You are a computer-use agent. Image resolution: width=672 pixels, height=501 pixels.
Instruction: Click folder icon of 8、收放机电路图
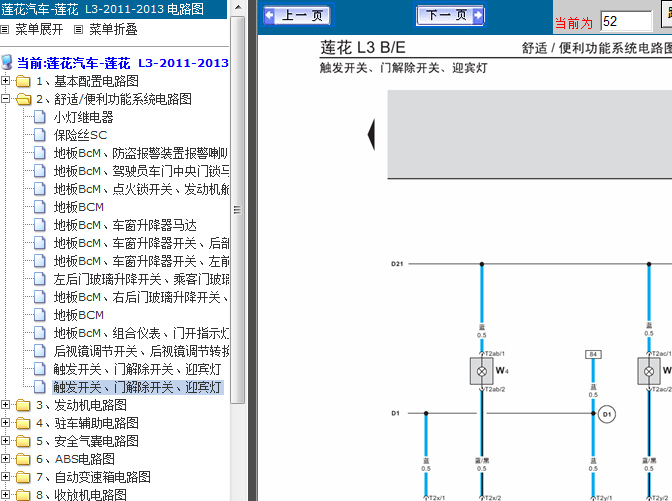point(23,495)
